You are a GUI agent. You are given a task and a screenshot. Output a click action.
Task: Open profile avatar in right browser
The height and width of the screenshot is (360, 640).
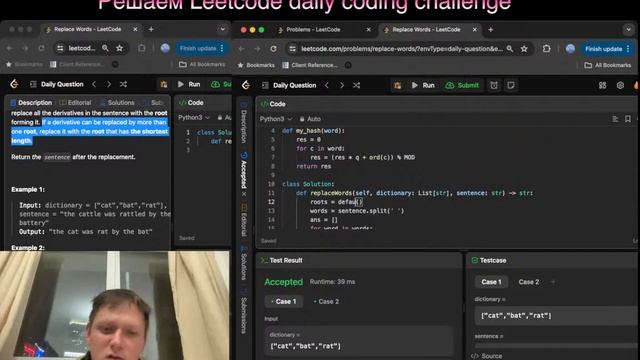570,49
